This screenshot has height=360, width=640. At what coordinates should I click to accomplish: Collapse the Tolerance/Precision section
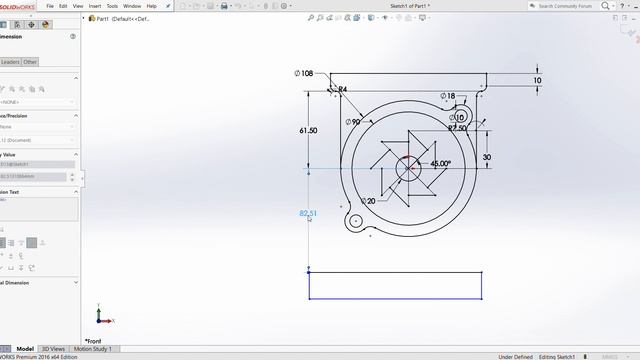tap(76, 116)
